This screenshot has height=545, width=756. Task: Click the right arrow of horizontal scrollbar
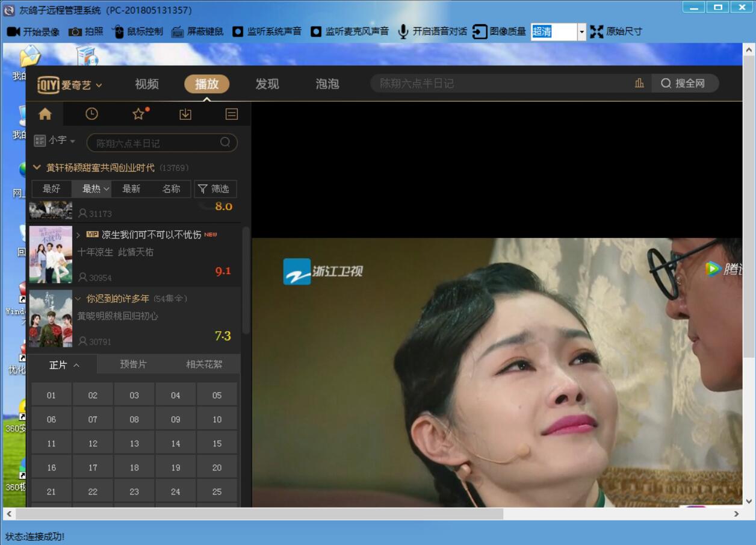click(x=736, y=514)
